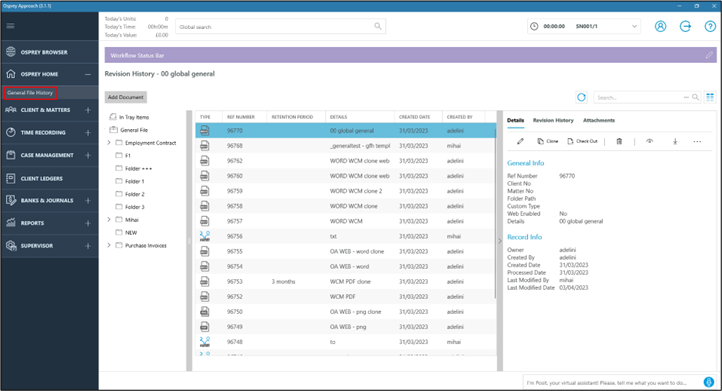This screenshot has width=722, height=391.
Task: Click the logout icon in top bar
Action: tap(685, 26)
